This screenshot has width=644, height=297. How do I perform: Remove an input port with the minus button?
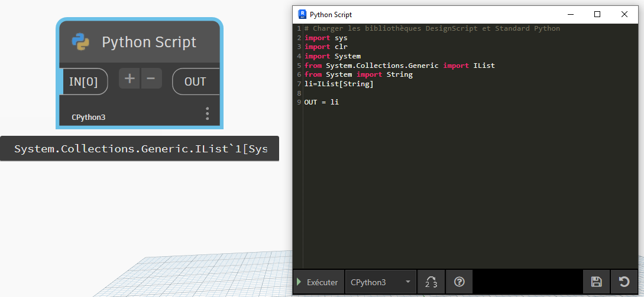coord(151,79)
